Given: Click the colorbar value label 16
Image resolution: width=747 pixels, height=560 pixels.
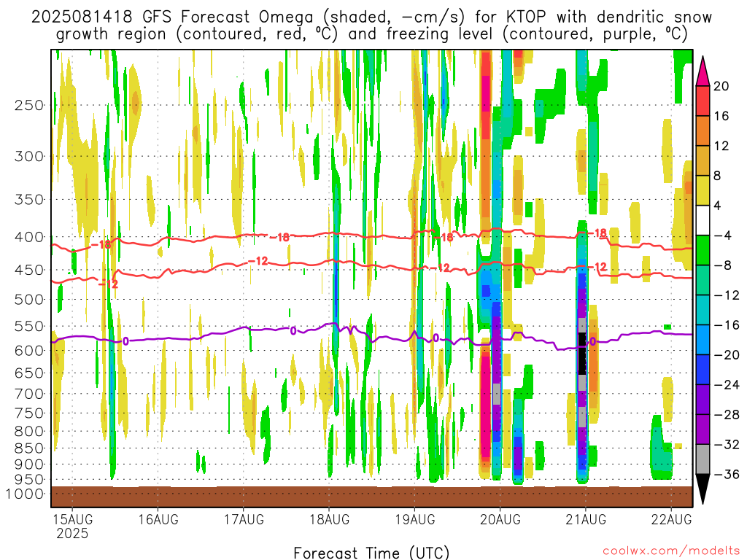Looking at the screenshot, I should [721, 116].
